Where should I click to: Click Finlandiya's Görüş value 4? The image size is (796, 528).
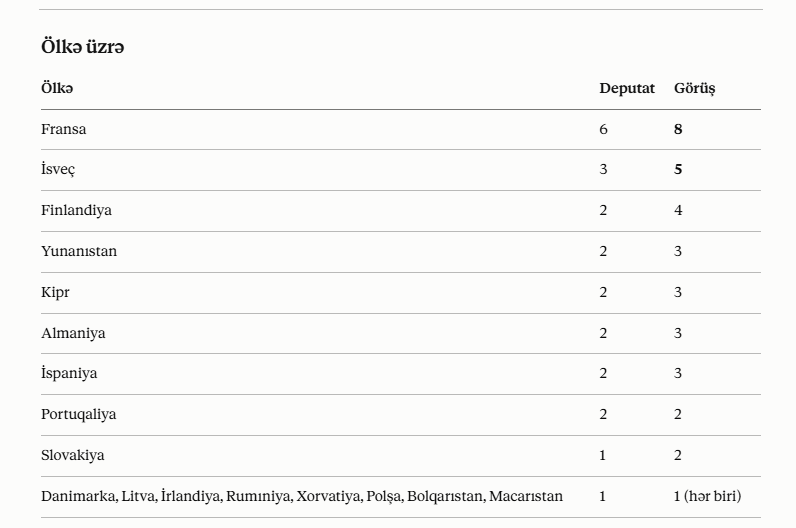[x=678, y=210]
